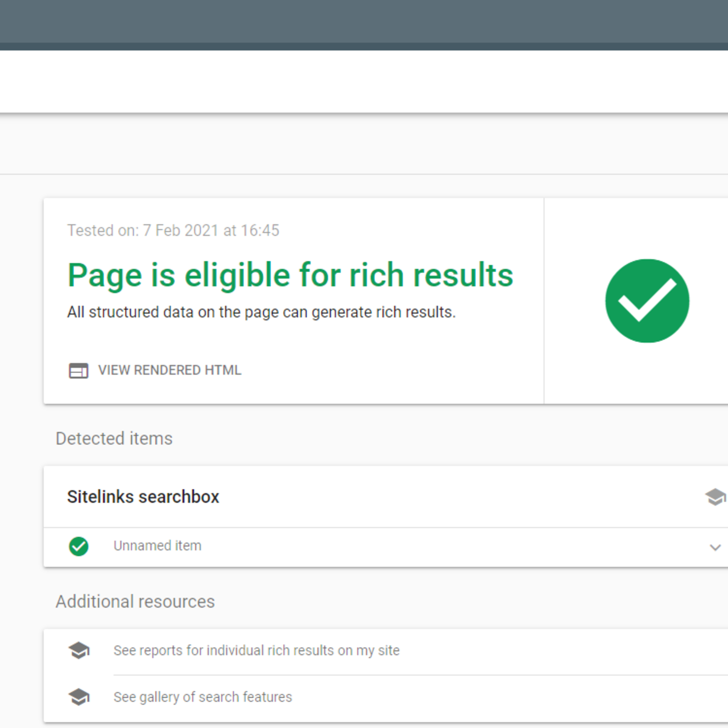Screen dimensions: 728x728
Task: Click the large green checkmark circle
Action: pos(647,301)
